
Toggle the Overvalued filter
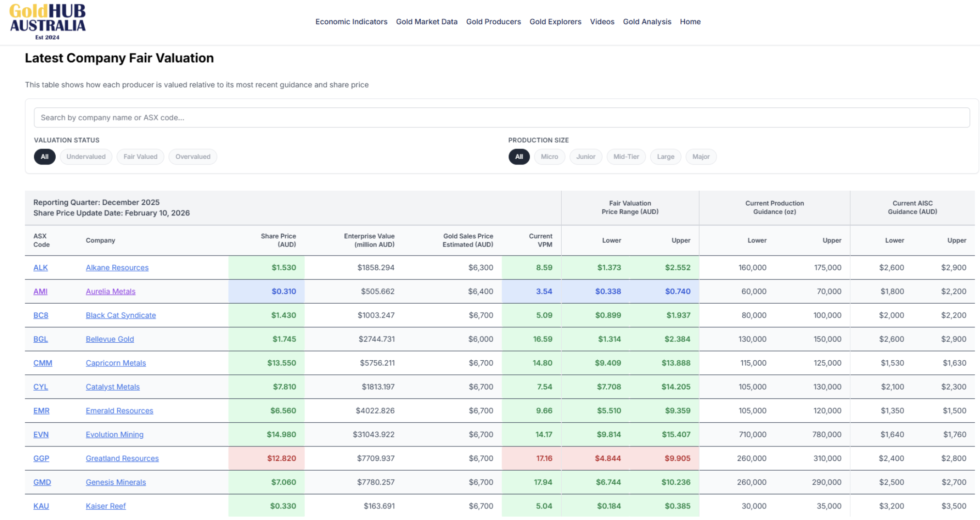click(193, 157)
